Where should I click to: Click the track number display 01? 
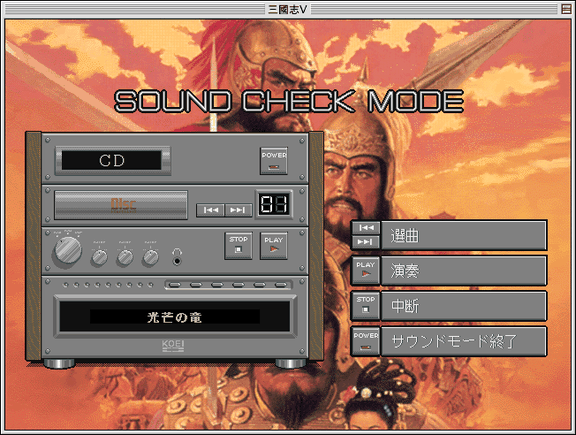(274, 204)
